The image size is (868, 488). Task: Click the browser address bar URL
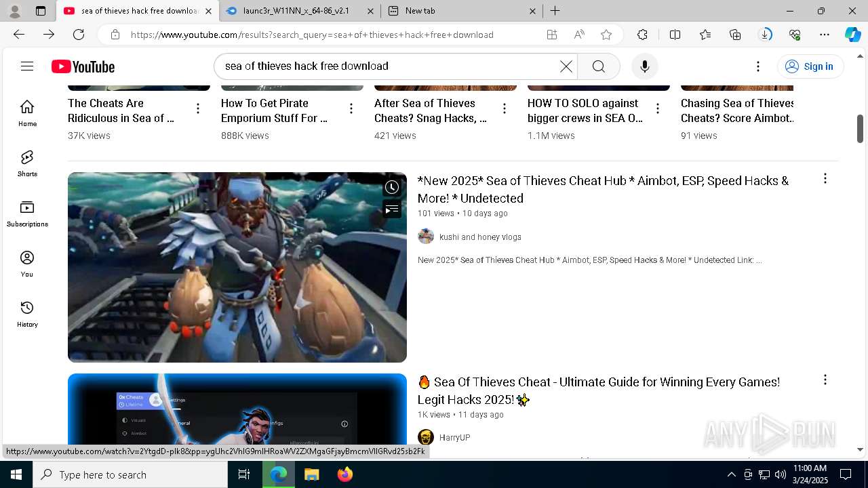312,35
